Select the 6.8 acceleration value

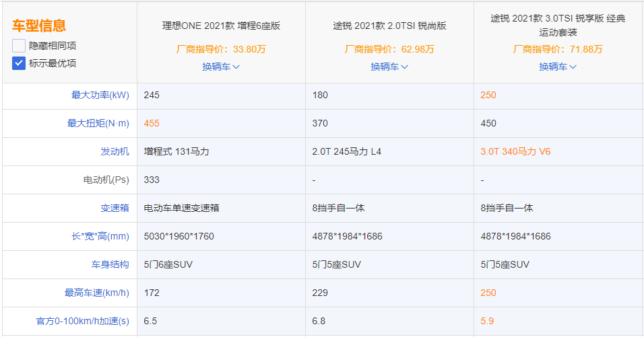(x=319, y=321)
